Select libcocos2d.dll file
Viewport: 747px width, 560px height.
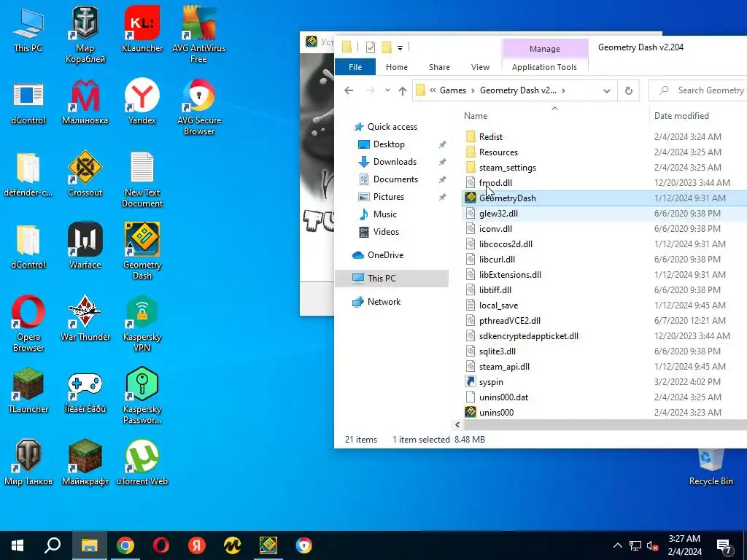coord(506,244)
